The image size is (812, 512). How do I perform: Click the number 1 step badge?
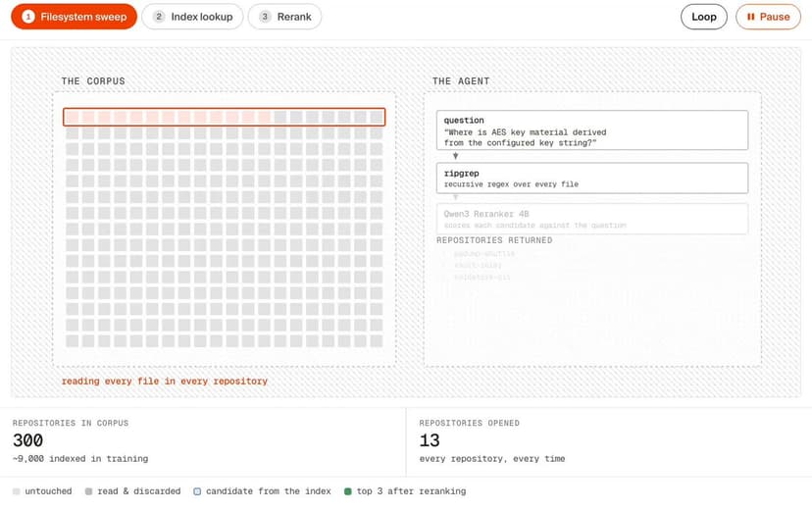click(28, 17)
